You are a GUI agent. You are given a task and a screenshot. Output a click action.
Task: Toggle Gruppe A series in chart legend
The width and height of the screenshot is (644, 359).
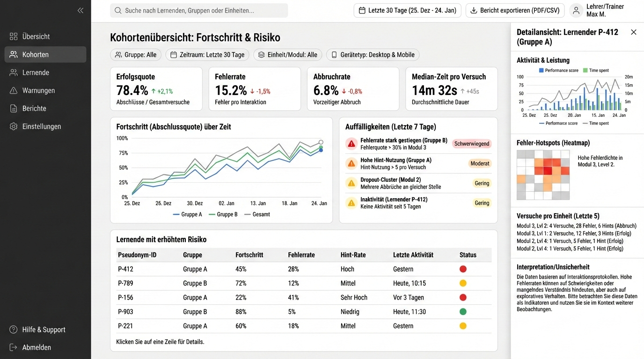(187, 215)
